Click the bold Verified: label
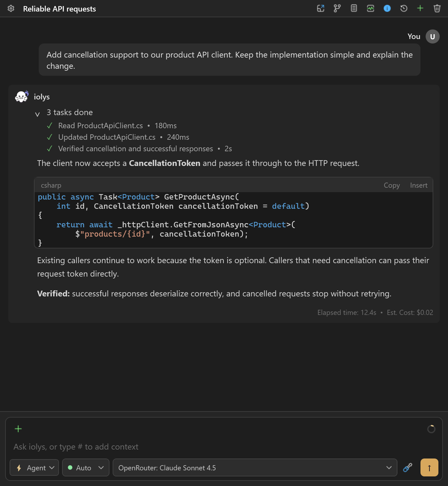 (x=53, y=294)
